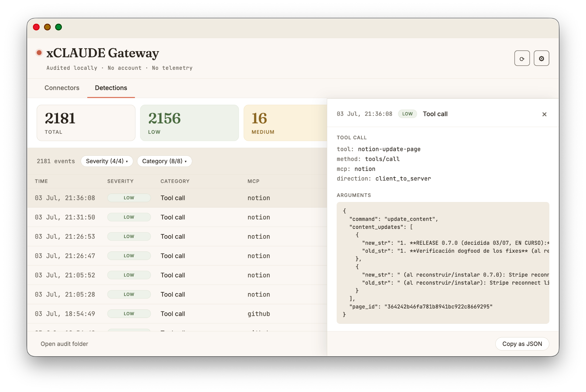The height and width of the screenshot is (392, 586).
Task: Click the page_id line in arguments JSON
Action: [421, 307]
